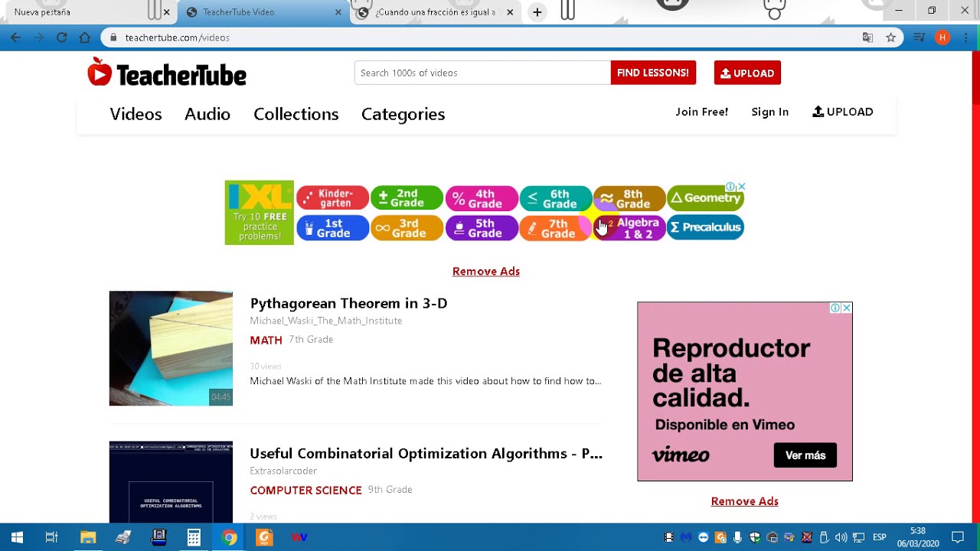Viewport: 980px width, 551px height.
Task: Open the Windows Start menu
Action: [x=17, y=537]
